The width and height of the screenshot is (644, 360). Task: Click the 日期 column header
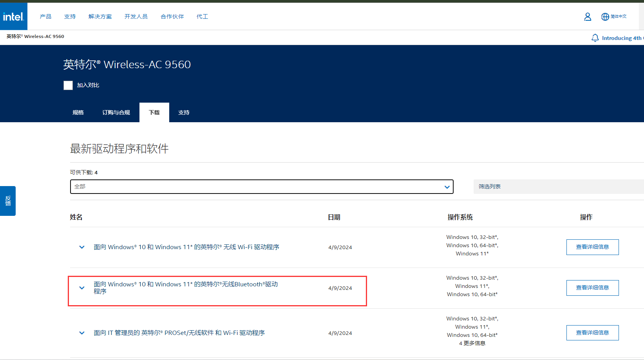[x=334, y=217]
